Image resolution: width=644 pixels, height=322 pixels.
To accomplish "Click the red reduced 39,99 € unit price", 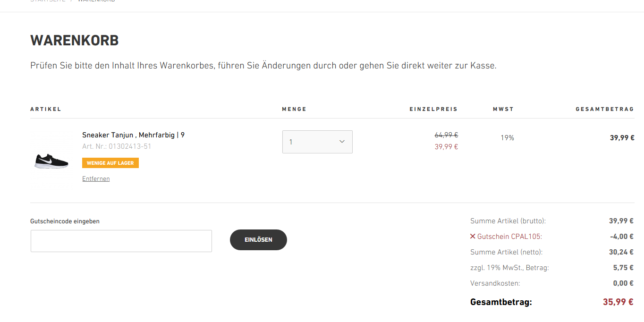I will (446, 147).
